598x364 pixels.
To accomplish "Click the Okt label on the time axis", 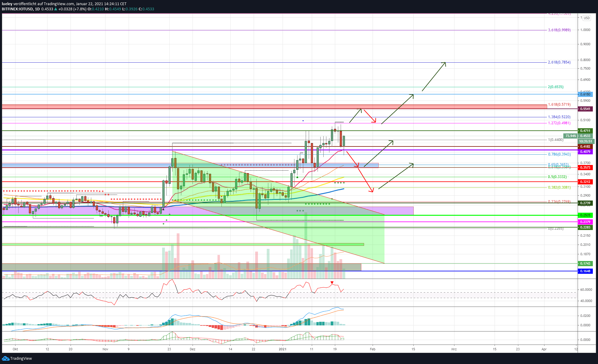I will click(x=15, y=349).
